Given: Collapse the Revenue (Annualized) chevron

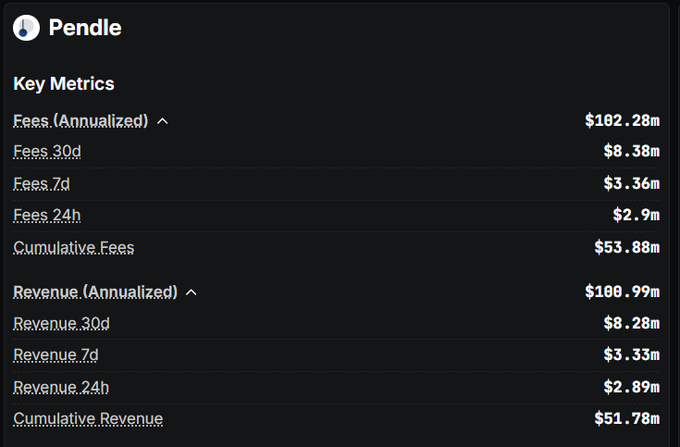Looking at the screenshot, I should (x=192, y=292).
